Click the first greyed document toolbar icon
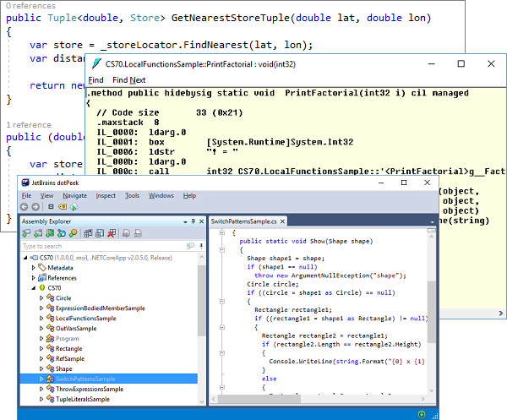Screen dimensions: 507x420 coord(126,233)
